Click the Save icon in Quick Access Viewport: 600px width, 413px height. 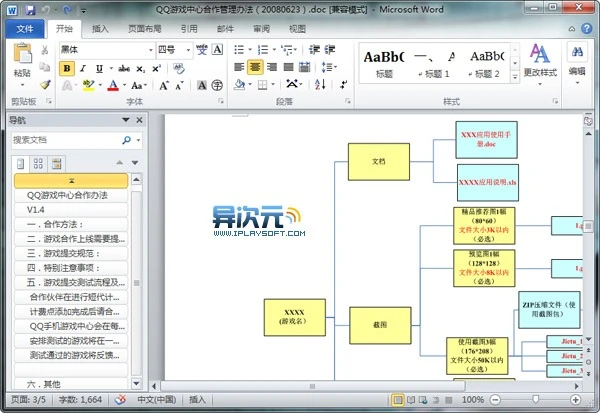tap(30, 10)
